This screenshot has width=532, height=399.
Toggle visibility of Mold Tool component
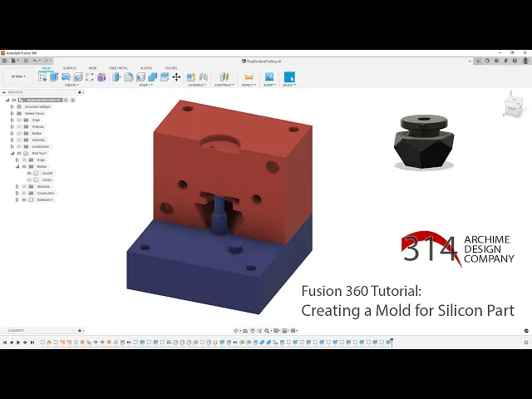point(19,153)
